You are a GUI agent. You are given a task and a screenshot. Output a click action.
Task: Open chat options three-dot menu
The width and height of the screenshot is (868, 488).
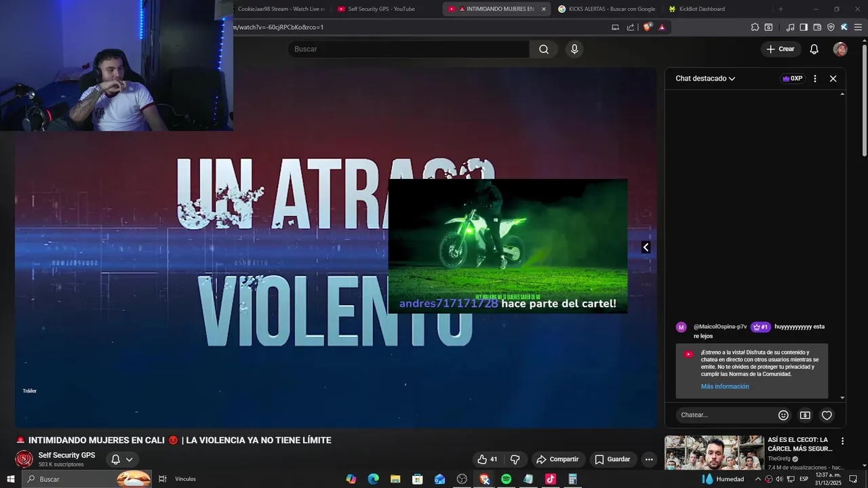815,79
